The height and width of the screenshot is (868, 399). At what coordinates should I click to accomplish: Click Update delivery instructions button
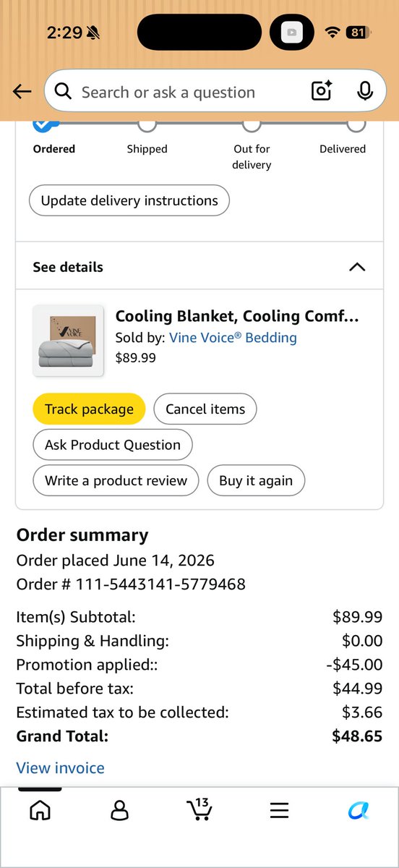(129, 200)
